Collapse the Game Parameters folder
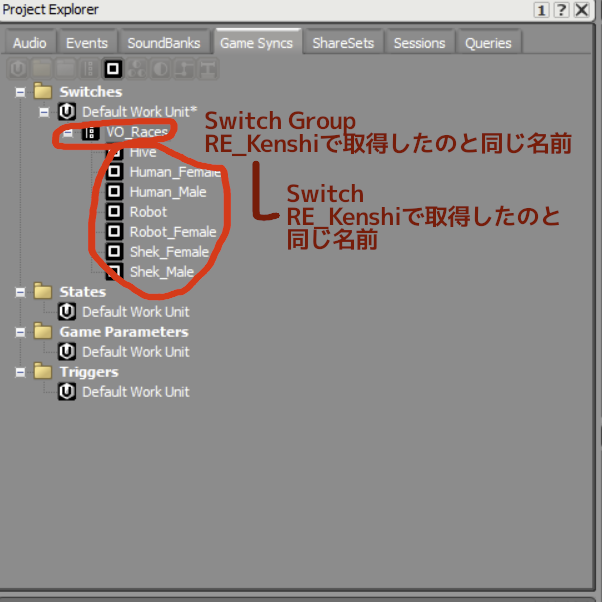The image size is (602, 602). tap(20, 332)
